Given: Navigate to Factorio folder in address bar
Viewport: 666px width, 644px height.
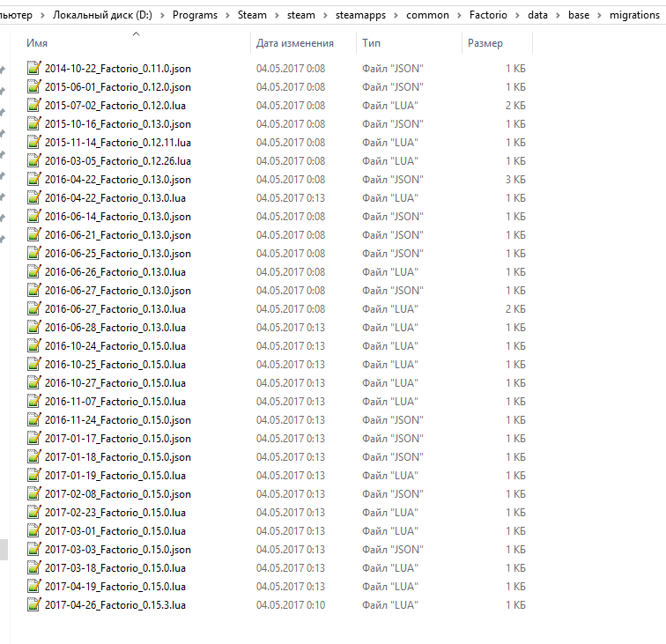Looking at the screenshot, I should click(488, 15).
